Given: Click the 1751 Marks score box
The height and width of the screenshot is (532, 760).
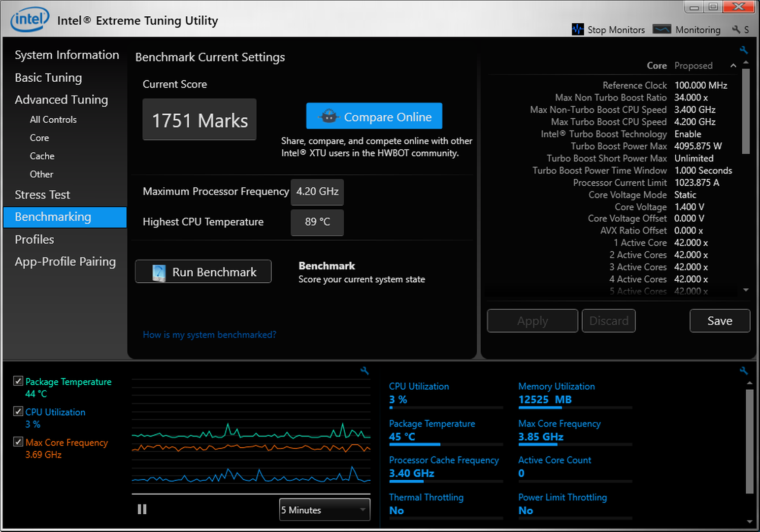Looking at the screenshot, I should tap(199, 120).
